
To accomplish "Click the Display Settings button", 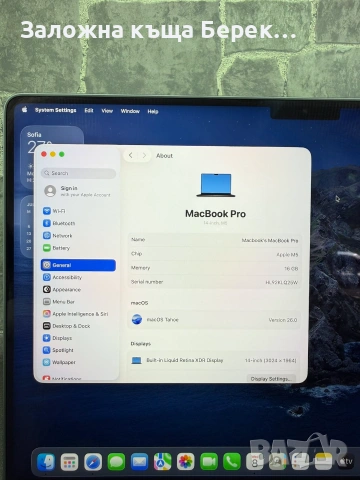I will pos(271,379).
